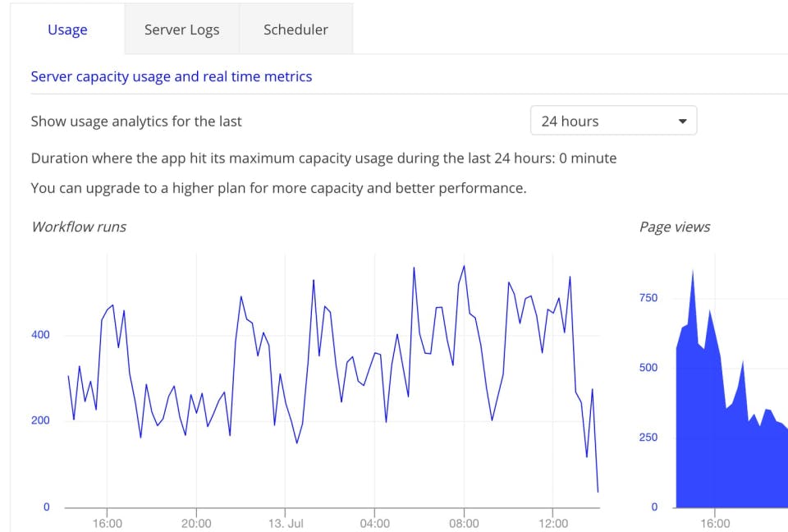Viewport: 788px width, 532px height.
Task: Click the maximum capacity duration message
Action: point(323,158)
